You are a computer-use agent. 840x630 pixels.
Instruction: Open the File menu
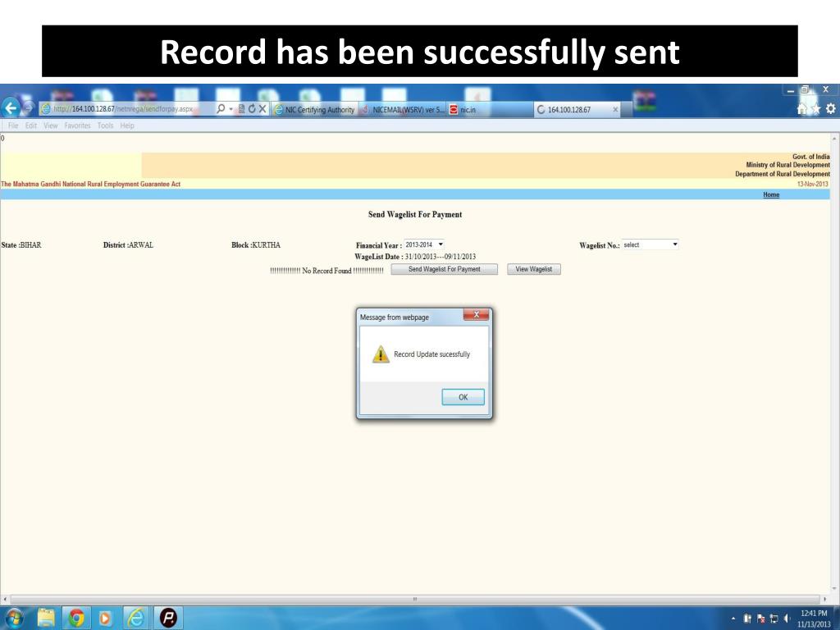tap(13, 126)
